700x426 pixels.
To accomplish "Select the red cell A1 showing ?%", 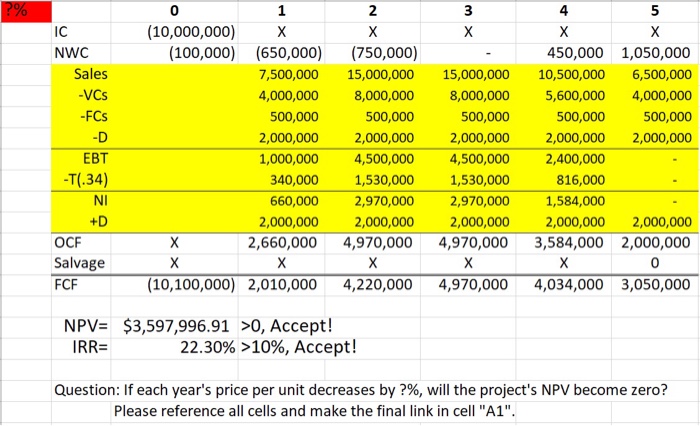I will point(26,12).
